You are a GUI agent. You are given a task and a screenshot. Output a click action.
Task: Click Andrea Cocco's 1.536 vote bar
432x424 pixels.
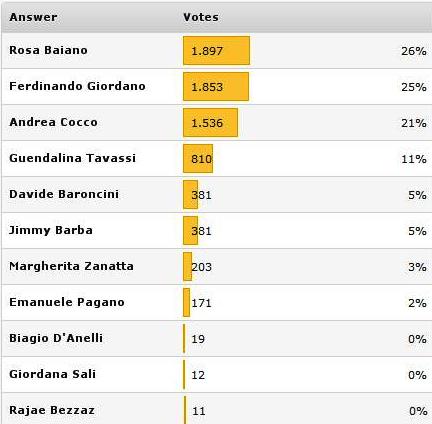pos(210,122)
